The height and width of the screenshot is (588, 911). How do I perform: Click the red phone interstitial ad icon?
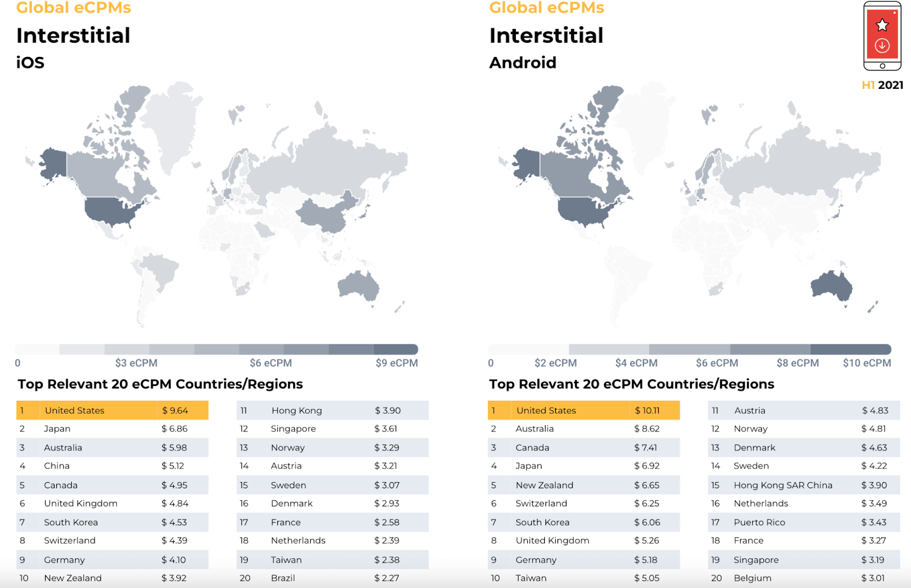pos(882,35)
